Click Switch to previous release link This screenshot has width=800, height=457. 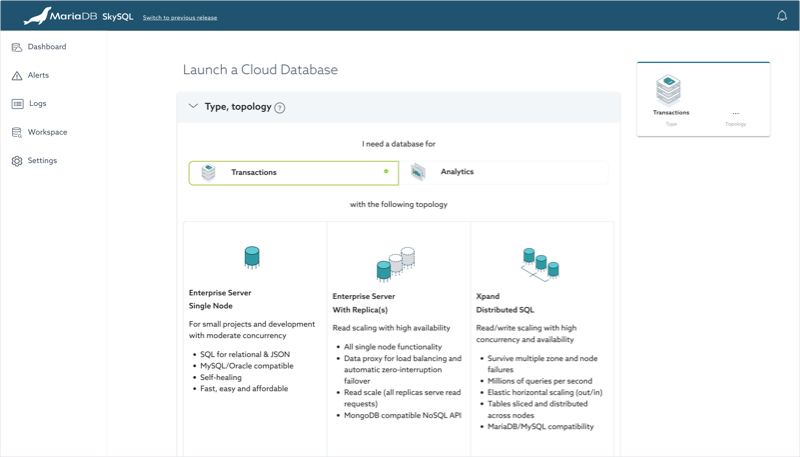pyautogui.click(x=180, y=18)
